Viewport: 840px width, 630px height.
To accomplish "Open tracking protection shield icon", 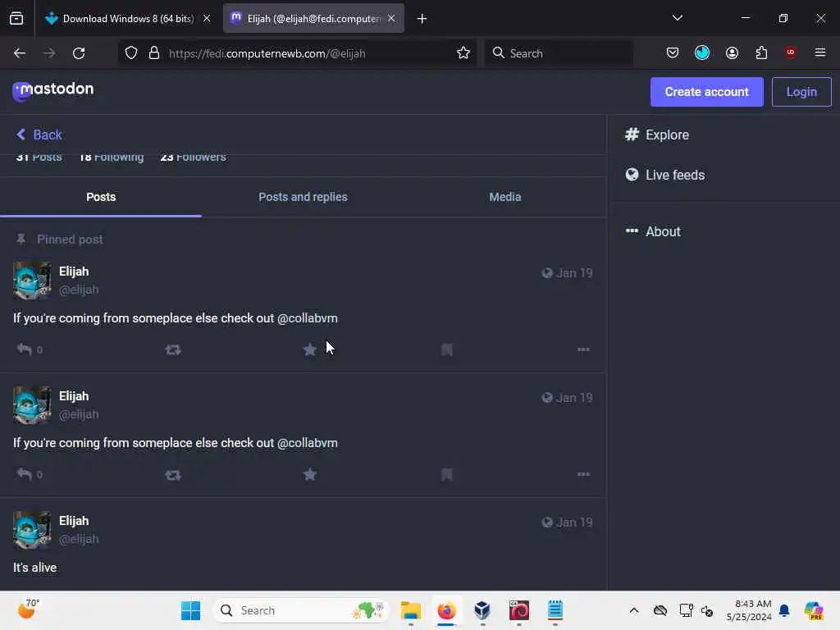I will tap(131, 53).
